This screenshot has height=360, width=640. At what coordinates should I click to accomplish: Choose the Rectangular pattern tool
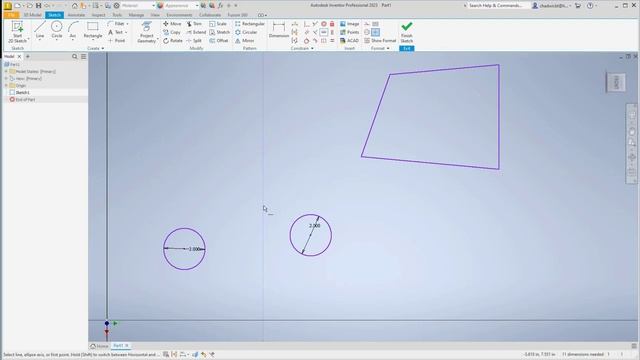click(x=250, y=24)
